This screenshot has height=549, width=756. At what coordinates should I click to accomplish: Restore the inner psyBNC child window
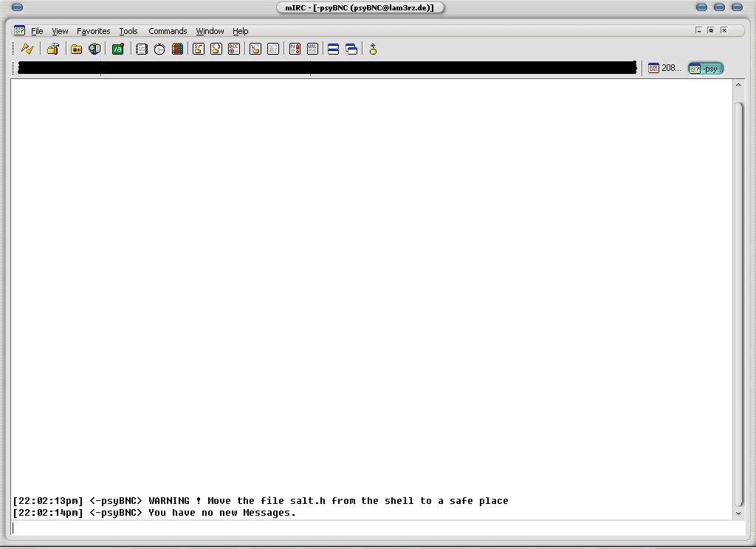click(x=711, y=30)
